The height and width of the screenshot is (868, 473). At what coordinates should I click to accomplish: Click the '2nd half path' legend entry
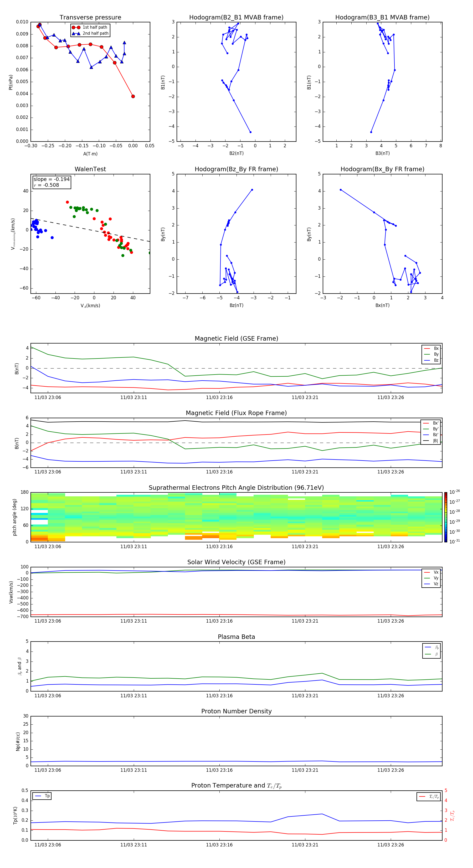pyautogui.click(x=90, y=33)
